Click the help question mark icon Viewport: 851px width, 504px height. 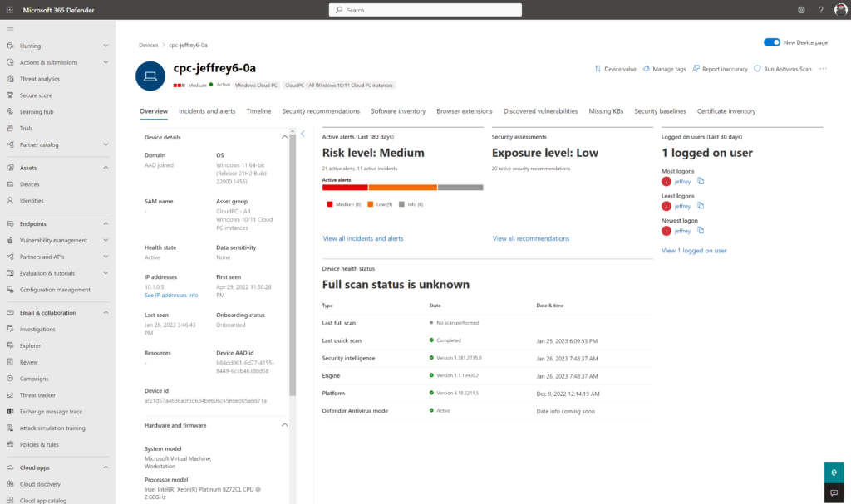click(x=820, y=10)
